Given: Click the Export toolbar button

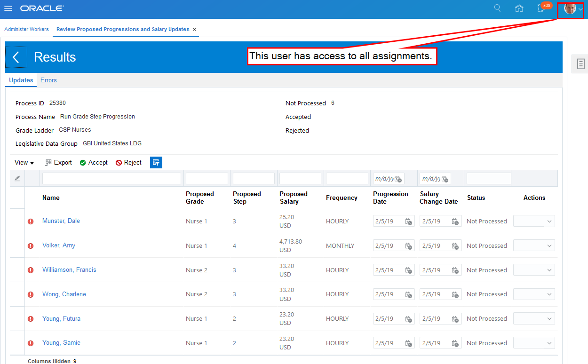Looking at the screenshot, I should [58, 162].
